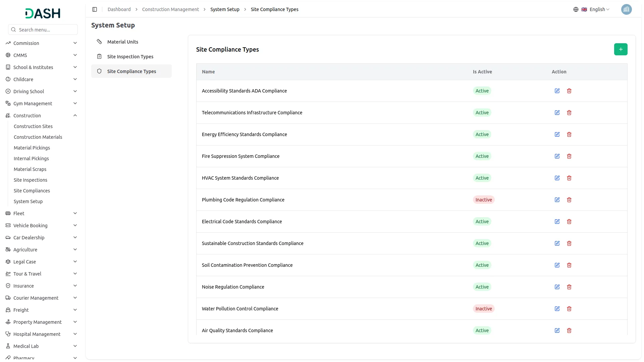Switch to Site Inspection Types tab
644x362 pixels.
pos(130,57)
